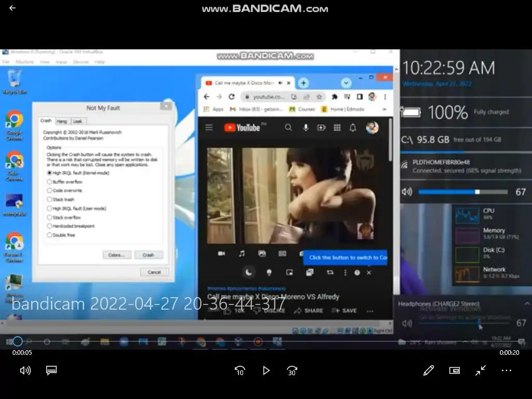This screenshot has height=399, width=532.
Task: Go back using the player's top-left arrow
Action: coord(12,8)
